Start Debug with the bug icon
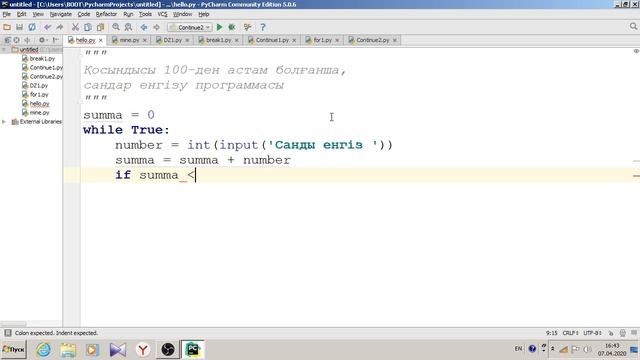Screen dimensions: 640x360 [232, 27]
